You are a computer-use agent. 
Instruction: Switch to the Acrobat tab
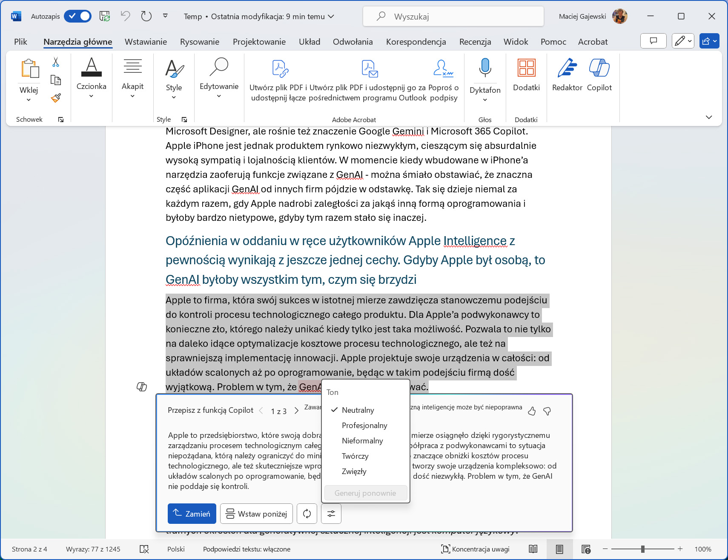click(593, 42)
